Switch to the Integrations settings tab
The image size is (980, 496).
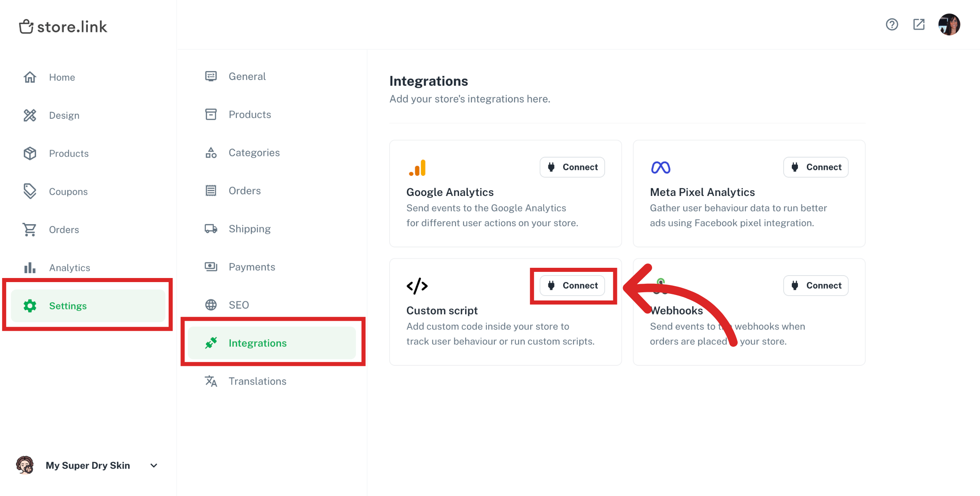click(258, 343)
